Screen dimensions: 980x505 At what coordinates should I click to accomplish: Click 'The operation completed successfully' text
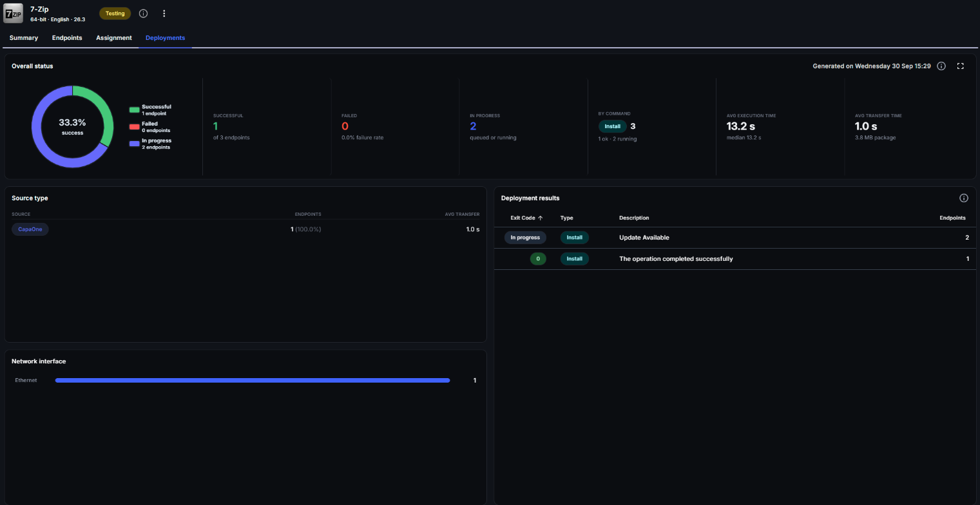[676, 259]
